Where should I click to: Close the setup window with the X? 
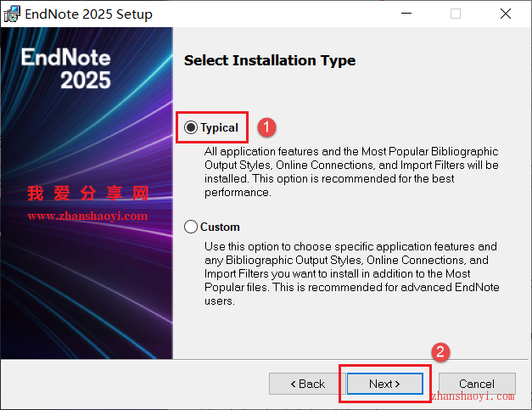[506, 14]
